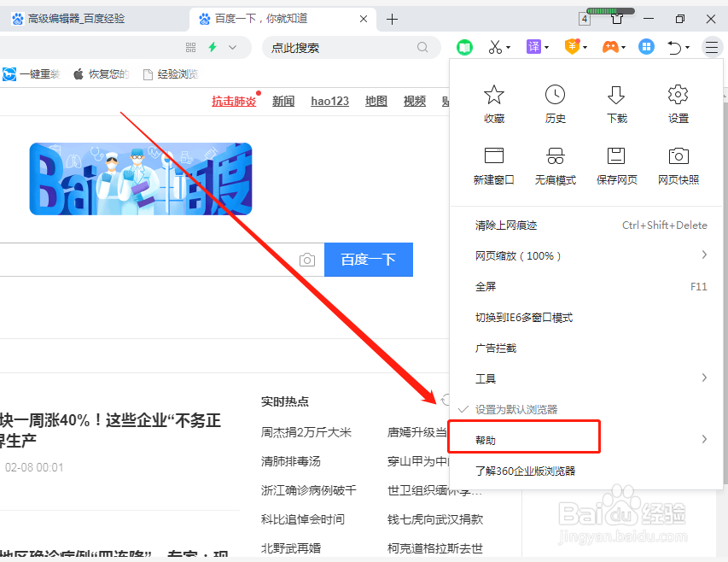Toggle 设置为默认浏览器 checkmark item
Image resolution: width=728 pixels, height=562 pixels.
click(x=515, y=410)
